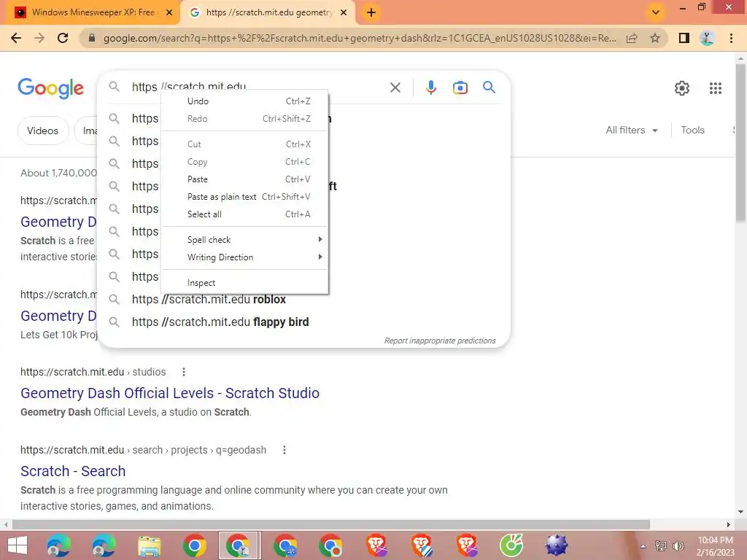Open the first Brave browser taskbar icon
This screenshot has height=560, width=747.
click(376, 545)
